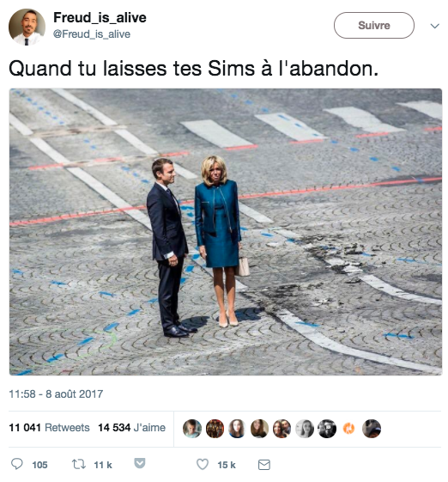Click the 105 replies count
Image resolution: width=448 pixels, height=482 pixels.
pos(40,465)
